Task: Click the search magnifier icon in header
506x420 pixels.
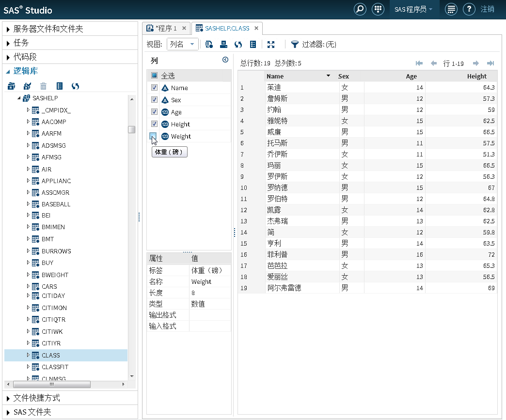Action: tap(360, 9)
